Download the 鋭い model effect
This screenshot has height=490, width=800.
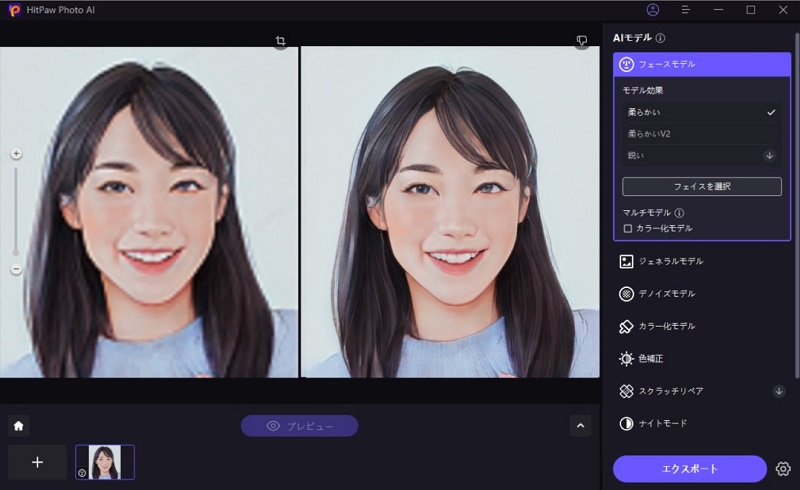pos(769,155)
